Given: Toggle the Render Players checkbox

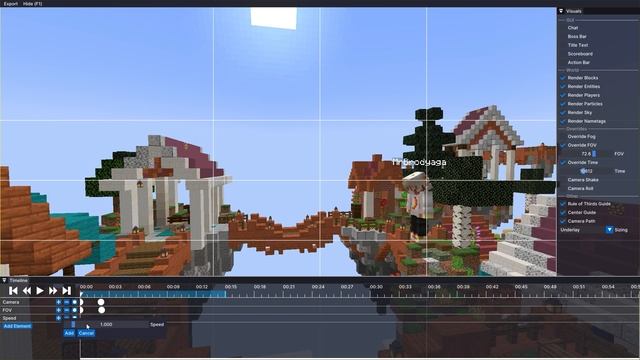Looking at the screenshot, I should click(x=562, y=95).
